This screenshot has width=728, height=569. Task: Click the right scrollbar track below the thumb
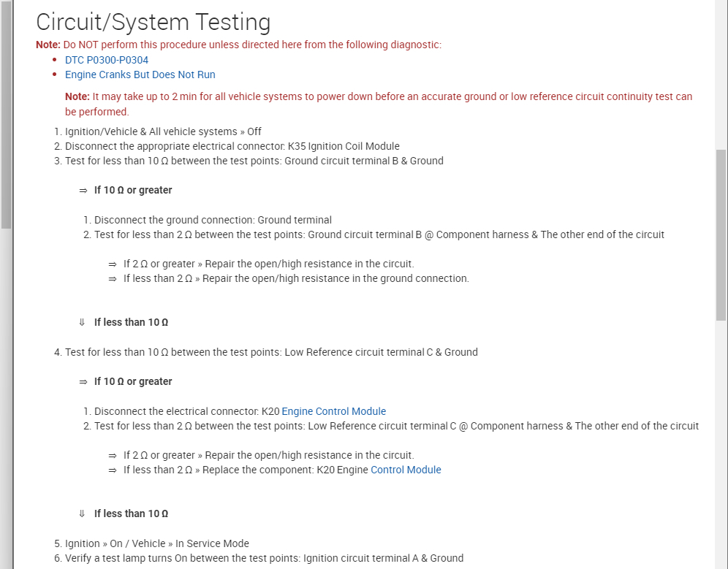pos(721,438)
